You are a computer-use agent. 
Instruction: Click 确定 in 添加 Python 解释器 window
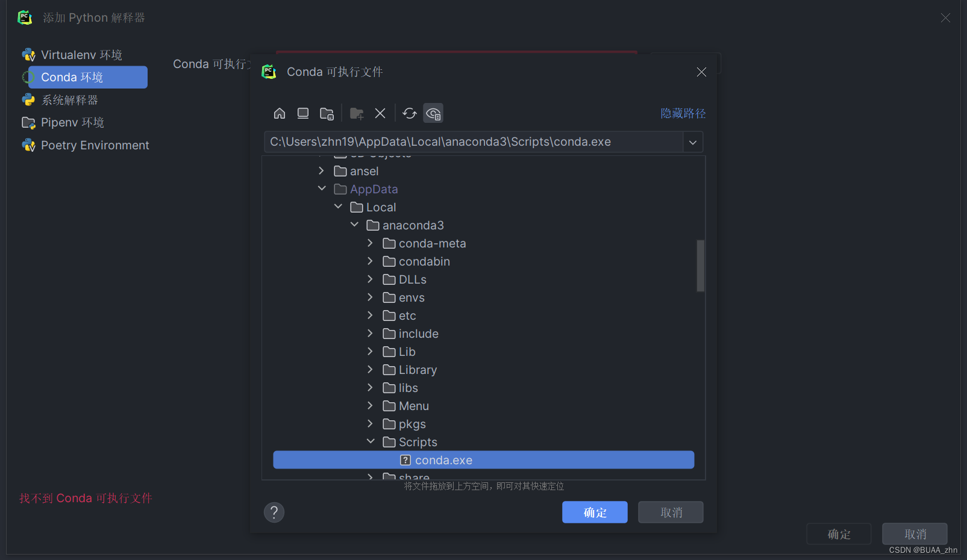pyautogui.click(x=839, y=534)
